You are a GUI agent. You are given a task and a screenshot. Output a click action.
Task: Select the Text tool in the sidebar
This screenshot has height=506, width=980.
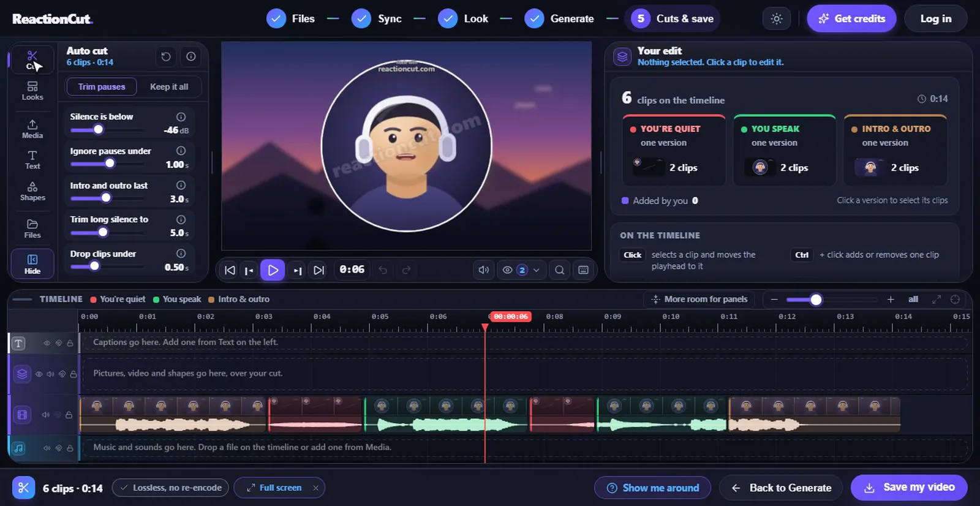32,159
